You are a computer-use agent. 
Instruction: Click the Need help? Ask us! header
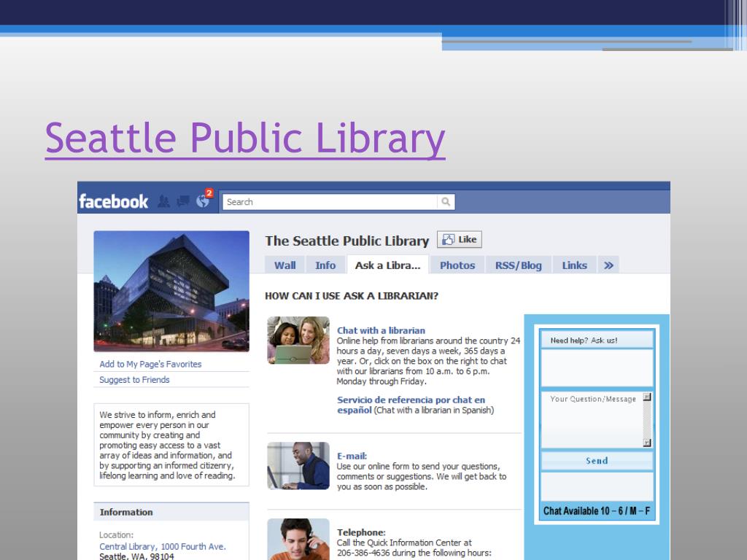[x=597, y=340]
